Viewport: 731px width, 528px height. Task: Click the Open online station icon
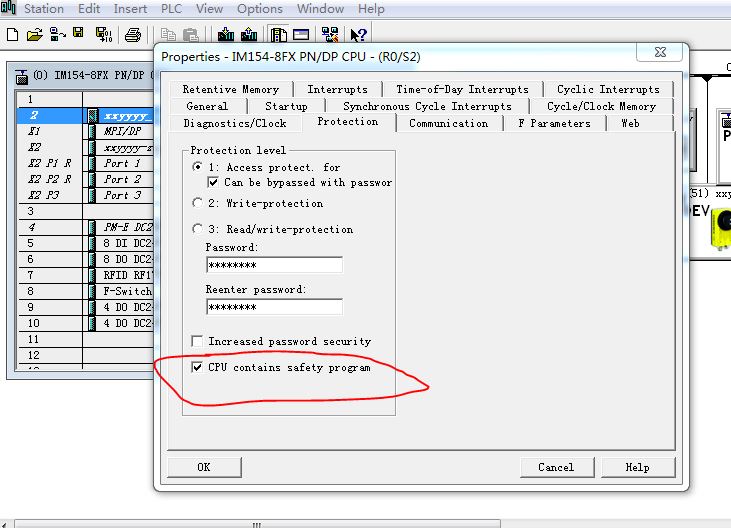(57, 34)
